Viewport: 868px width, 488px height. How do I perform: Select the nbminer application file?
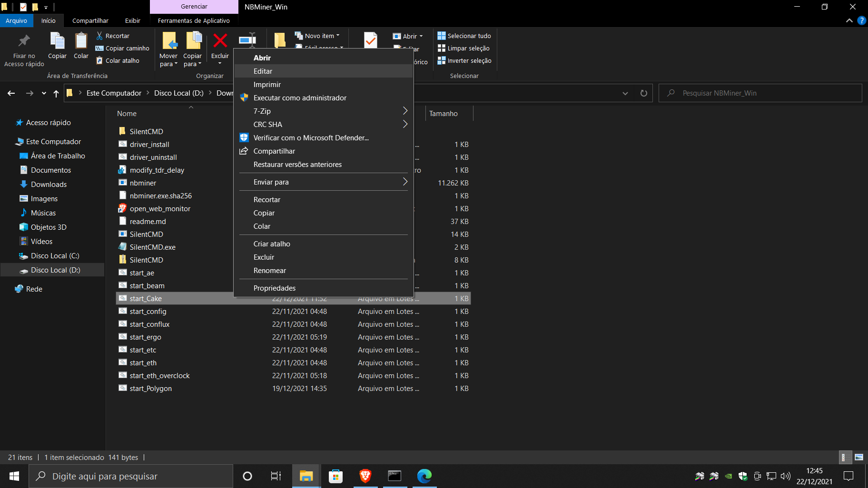(x=143, y=183)
